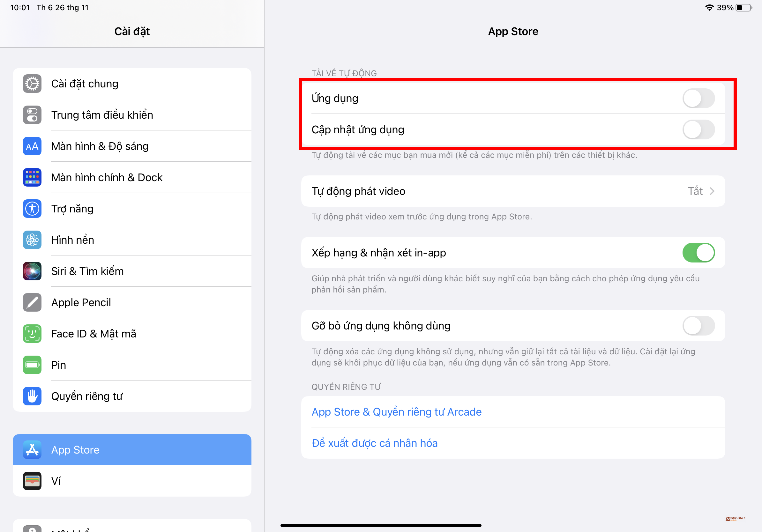762x532 pixels.
Task: Select the Apple Pencil icon
Action: pyautogui.click(x=32, y=302)
